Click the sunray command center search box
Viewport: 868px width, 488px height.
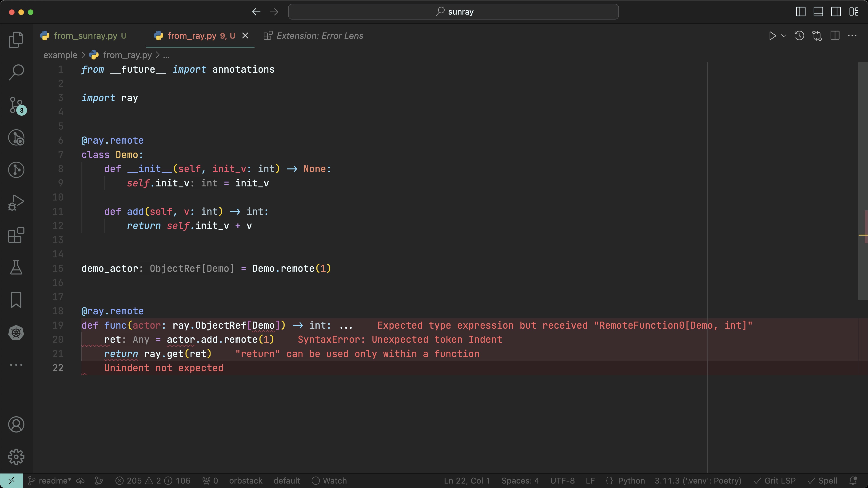tap(453, 12)
